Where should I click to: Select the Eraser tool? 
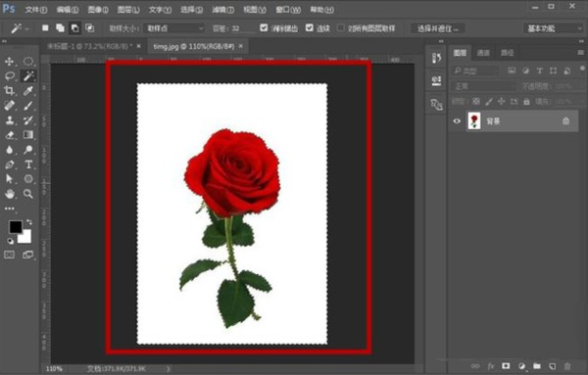click(10, 135)
